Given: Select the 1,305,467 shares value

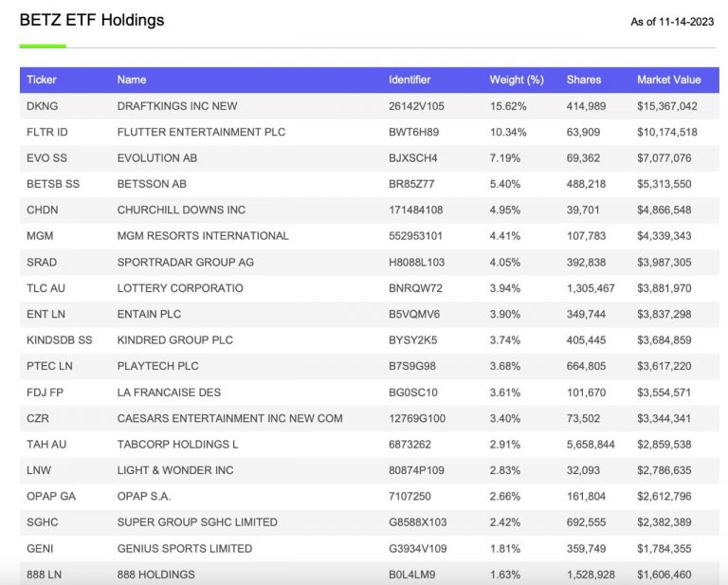Looking at the screenshot, I should pos(591,288).
